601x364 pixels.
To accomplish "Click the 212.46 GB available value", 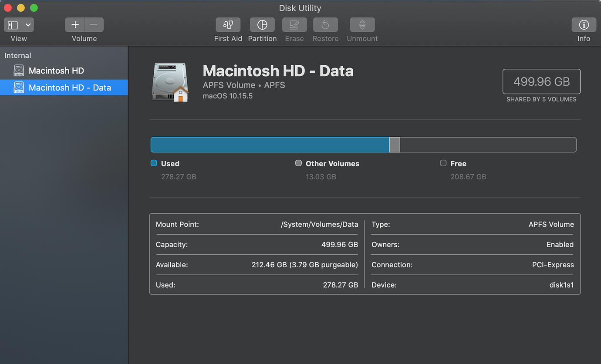I will (305, 265).
